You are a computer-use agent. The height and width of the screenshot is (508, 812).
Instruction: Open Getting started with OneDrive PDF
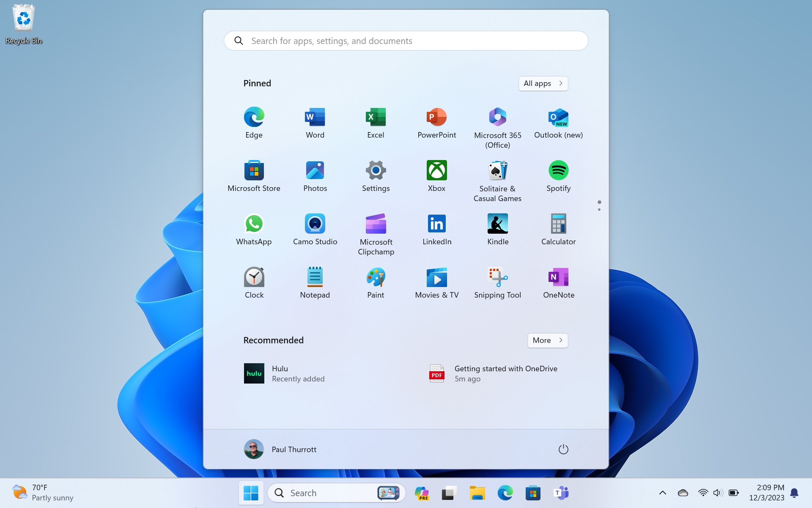pyautogui.click(x=493, y=373)
